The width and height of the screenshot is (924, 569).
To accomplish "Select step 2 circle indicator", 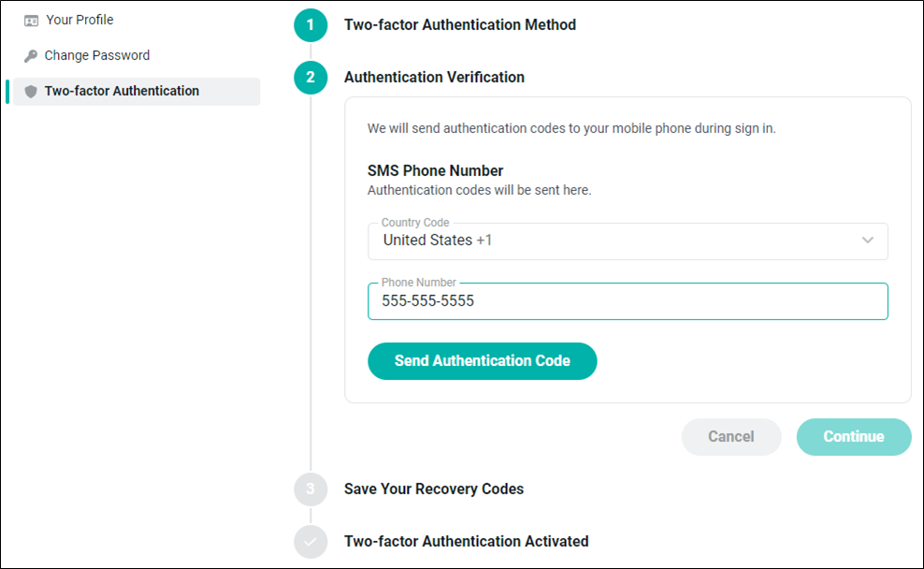I will (310, 78).
